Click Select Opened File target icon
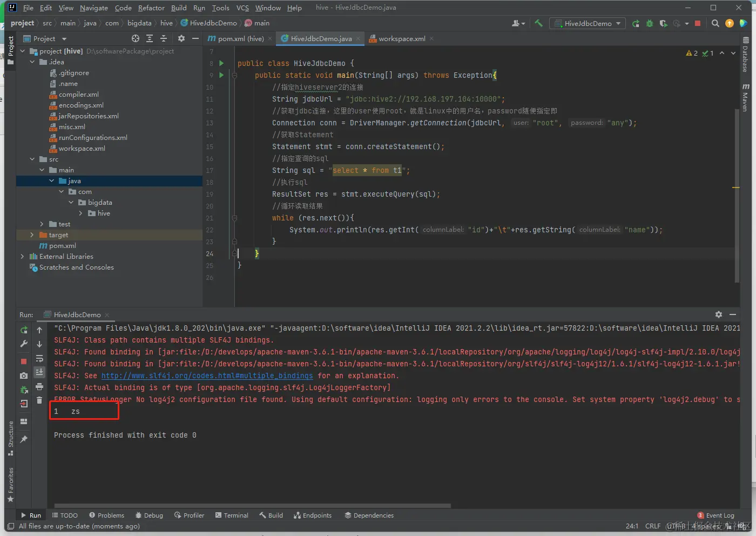This screenshot has height=536, width=756. pos(136,38)
